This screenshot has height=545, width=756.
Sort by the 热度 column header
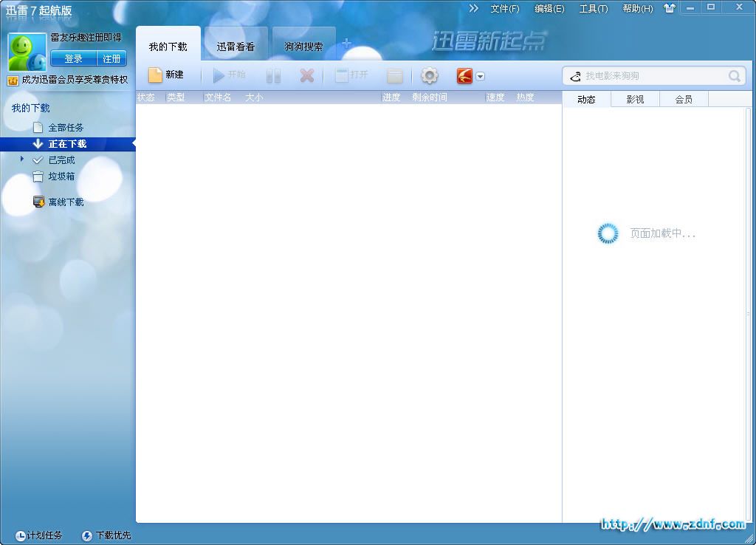525,97
